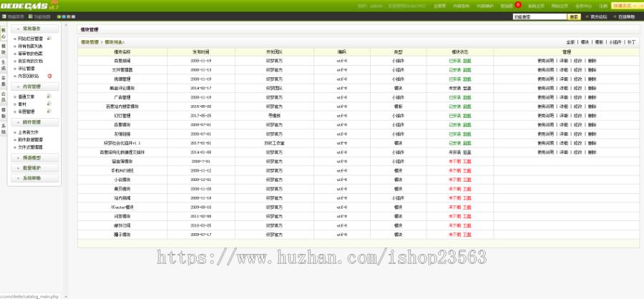644x299 pixels.
Task: Open 网站主页 in top bar
Action: click(x=560, y=6)
